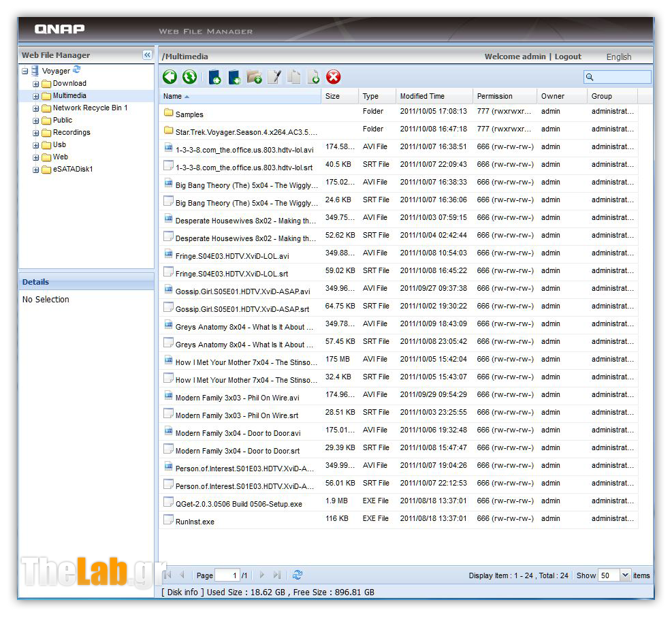The height and width of the screenshot is (617, 672).
Task: Sort by the Owner column header
Action: (562, 96)
